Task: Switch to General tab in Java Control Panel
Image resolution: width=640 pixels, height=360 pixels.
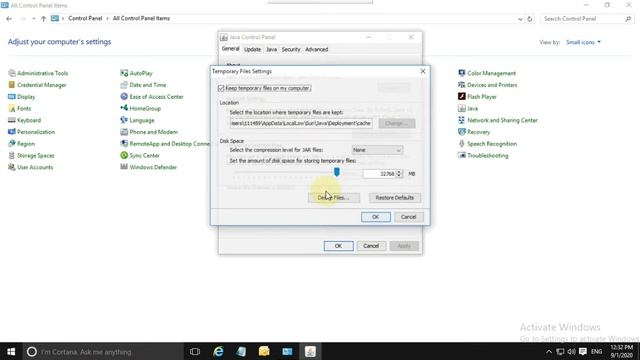Action: pos(230,49)
